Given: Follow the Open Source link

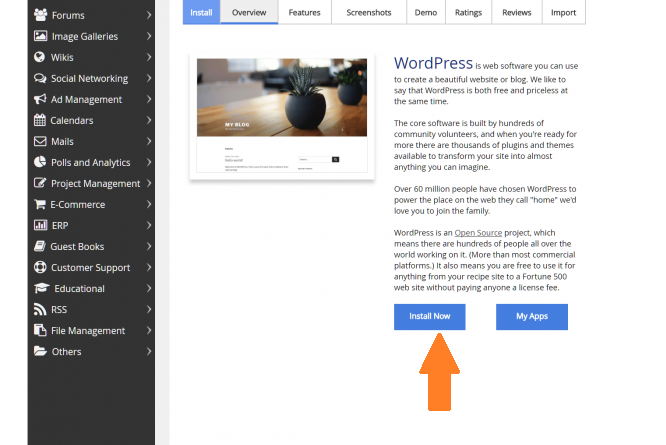Looking at the screenshot, I should [478, 233].
